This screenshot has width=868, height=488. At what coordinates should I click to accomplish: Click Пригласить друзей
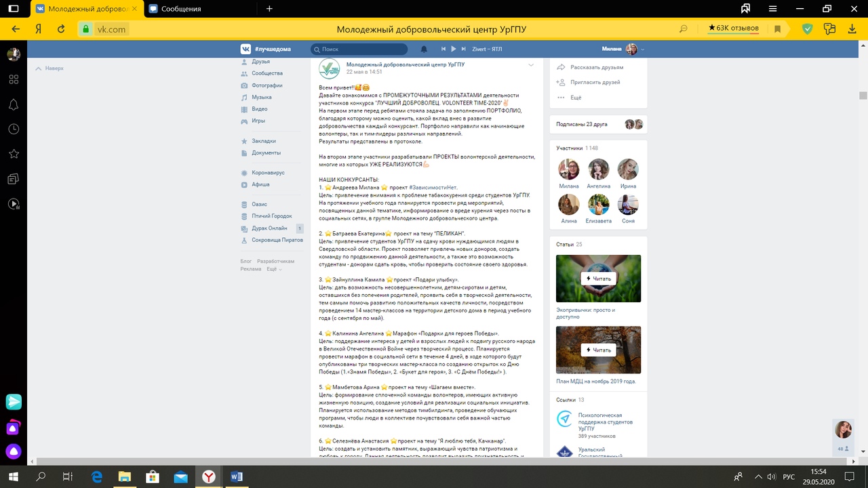(x=595, y=82)
